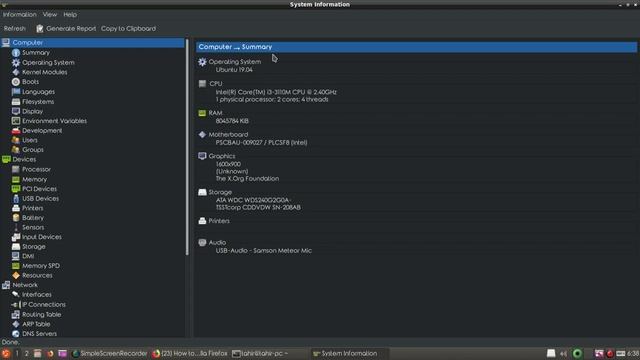
Task: Click the Interfaces icon under Network
Action: (16, 294)
